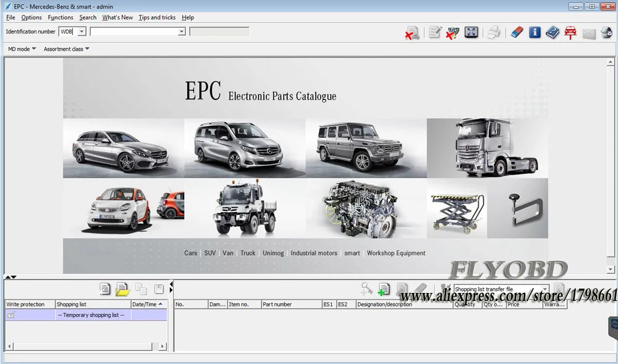Collapse the bottom pane using the vertical splitter arrows
The image size is (618, 364).
11,277
